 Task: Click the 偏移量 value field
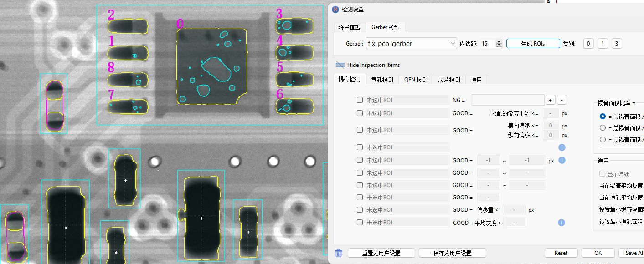(x=514, y=210)
